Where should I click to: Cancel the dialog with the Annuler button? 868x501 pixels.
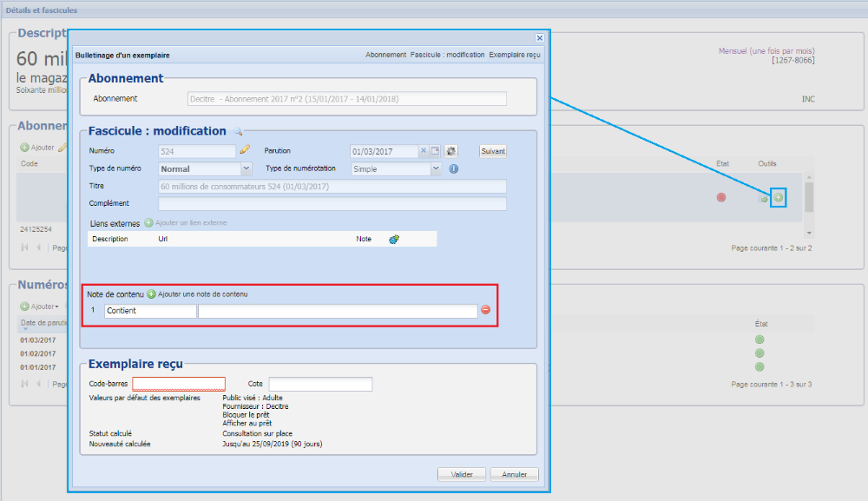(514, 474)
